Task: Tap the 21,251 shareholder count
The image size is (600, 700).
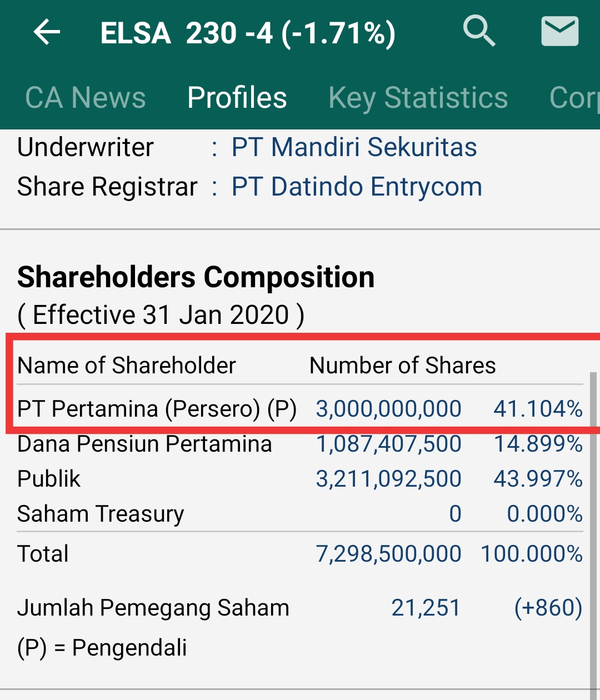Action: point(426,608)
